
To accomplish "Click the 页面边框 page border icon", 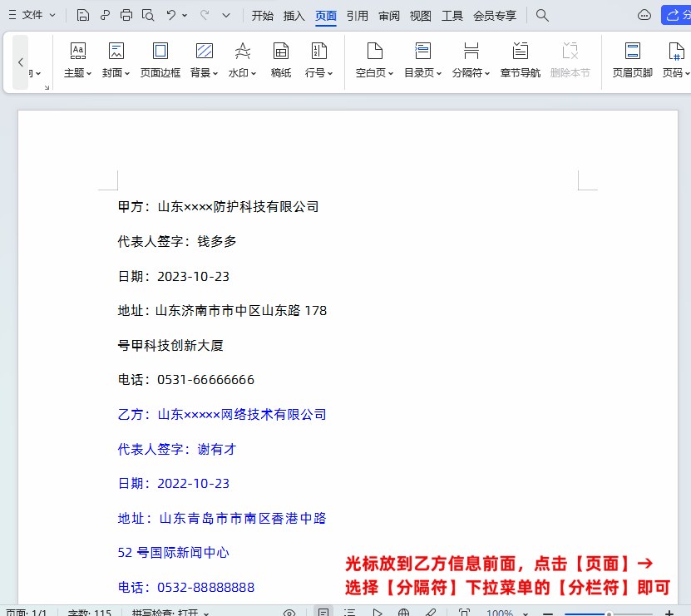I will (160, 60).
